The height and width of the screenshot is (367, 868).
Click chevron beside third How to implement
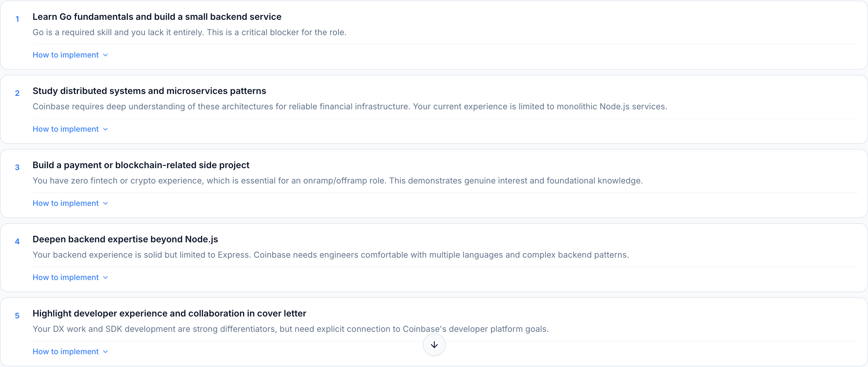point(105,203)
